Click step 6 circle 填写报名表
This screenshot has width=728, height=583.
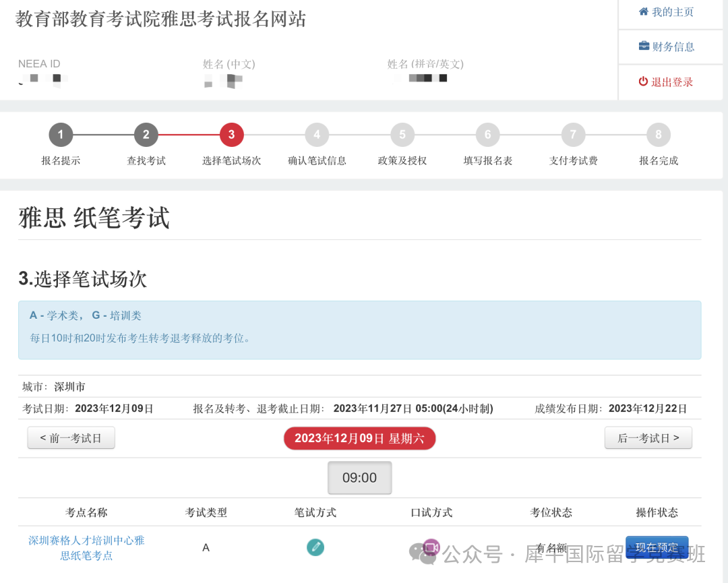(x=487, y=135)
